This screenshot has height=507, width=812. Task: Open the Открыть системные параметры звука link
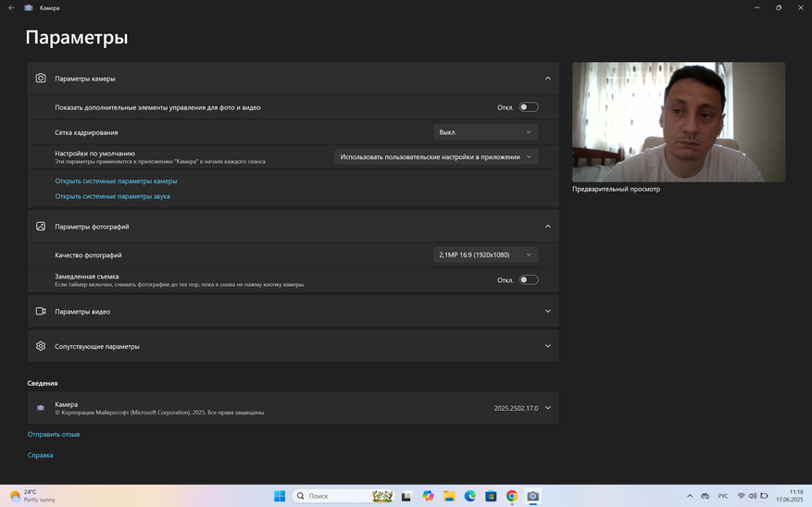112,196
